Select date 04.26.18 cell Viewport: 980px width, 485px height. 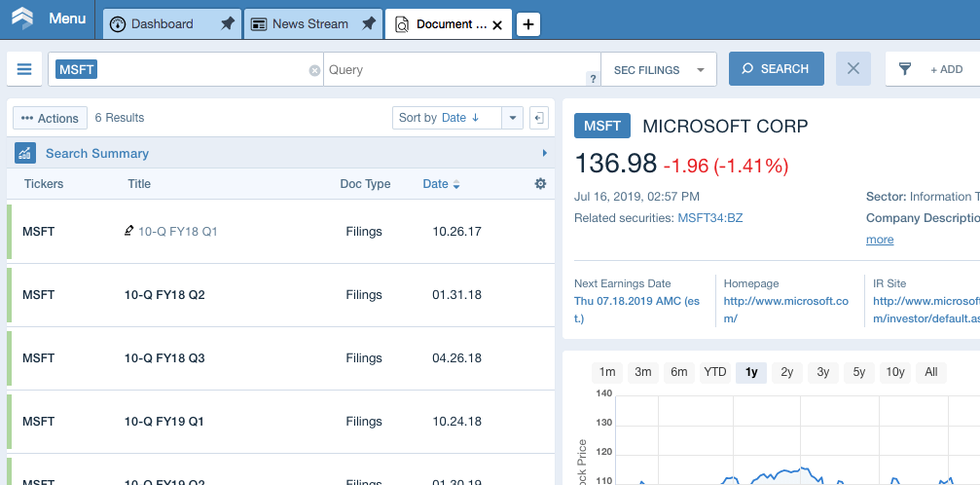[456, 358]
